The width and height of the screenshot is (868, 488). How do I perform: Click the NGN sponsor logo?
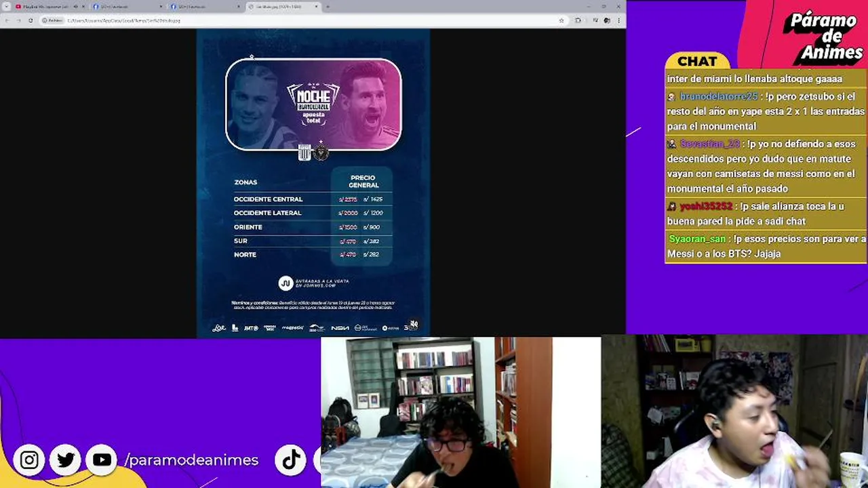[340, 328]
